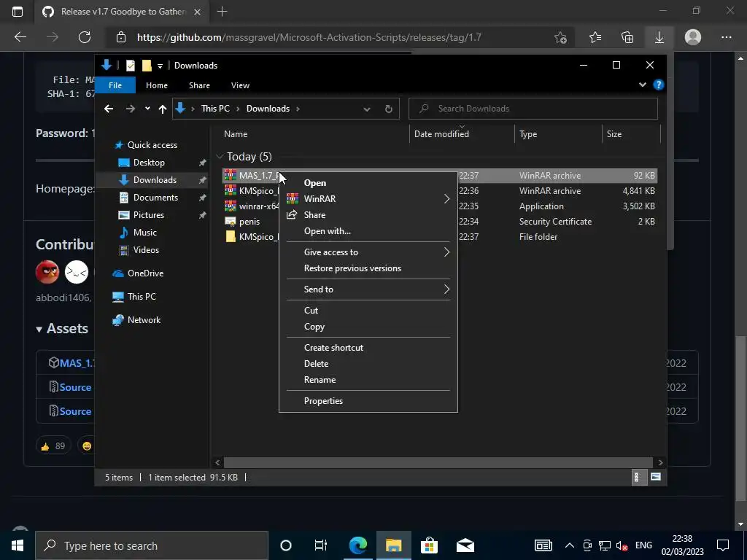Click Explorer back arrow
Image resolution: width=747 pixels, height=560 pixels.
(x=109, y=109)
